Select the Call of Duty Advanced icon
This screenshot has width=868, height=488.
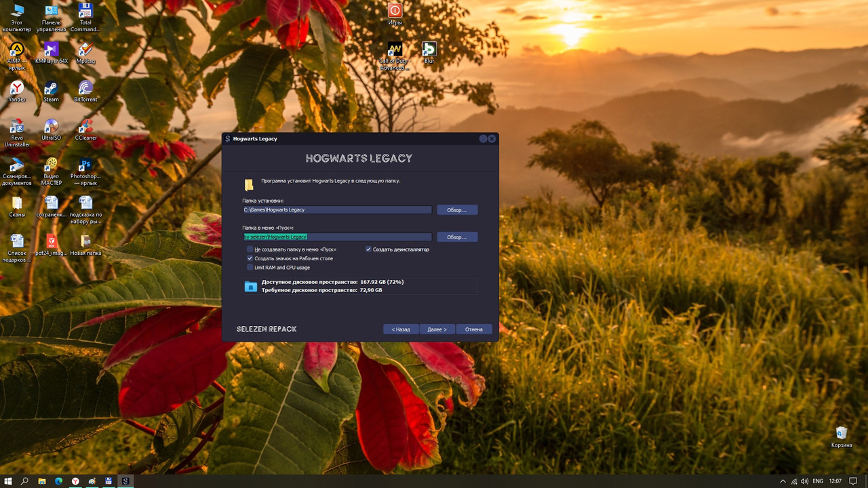(395, 56)
